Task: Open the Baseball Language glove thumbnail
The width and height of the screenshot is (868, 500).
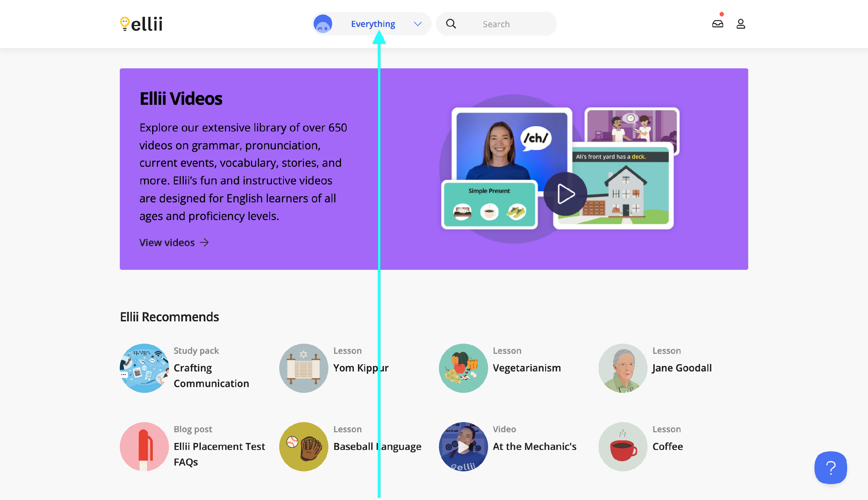Action: click(x=303, y=446)
